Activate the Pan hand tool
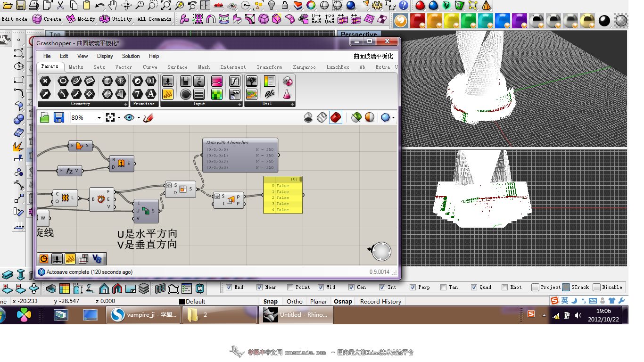The height and width of the screenshot is (362, 644). click(113, 6)
